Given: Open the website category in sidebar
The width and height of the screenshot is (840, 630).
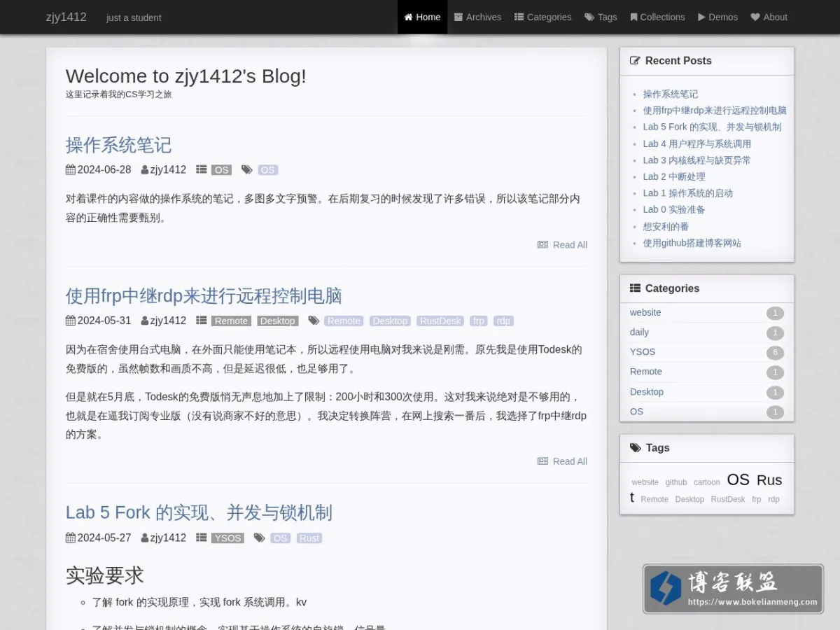Looking at the screenshot, I should coord(645,312).
